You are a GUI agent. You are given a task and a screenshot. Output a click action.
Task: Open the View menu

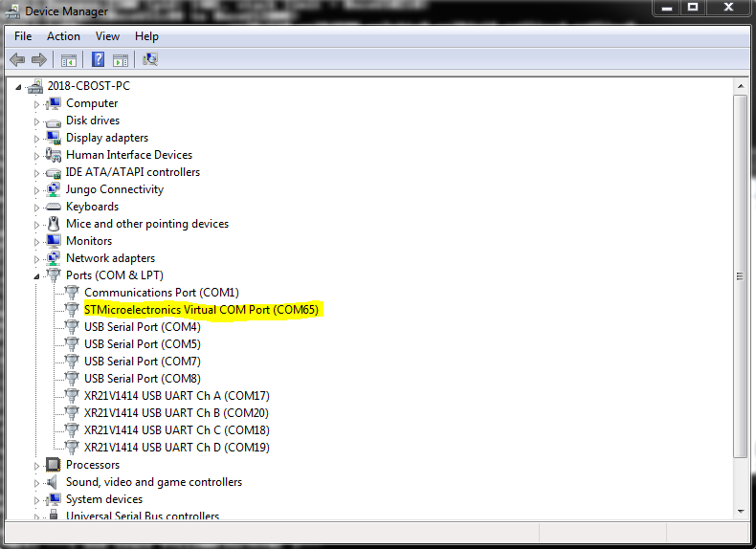coord(107,36)
